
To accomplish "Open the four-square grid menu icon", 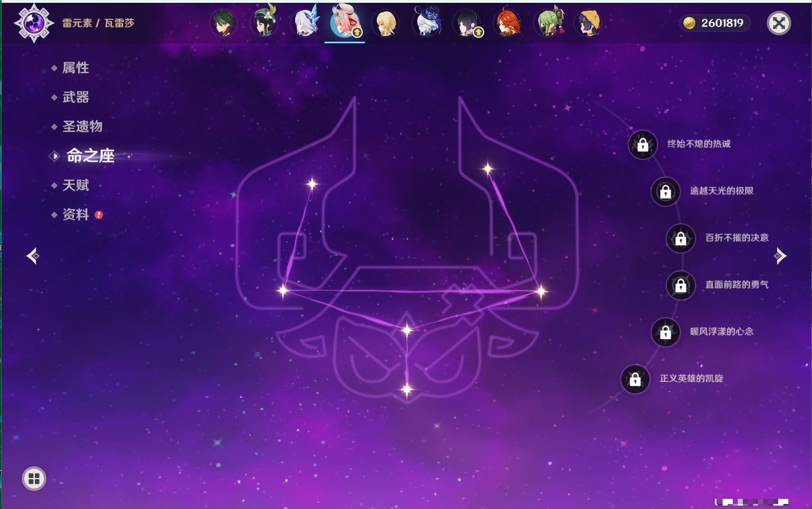I will (x=34, y=479).
